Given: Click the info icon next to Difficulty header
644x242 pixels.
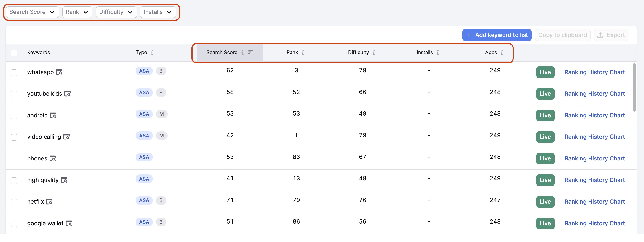Looking at the screenshot, I should (x=374, y=53).
